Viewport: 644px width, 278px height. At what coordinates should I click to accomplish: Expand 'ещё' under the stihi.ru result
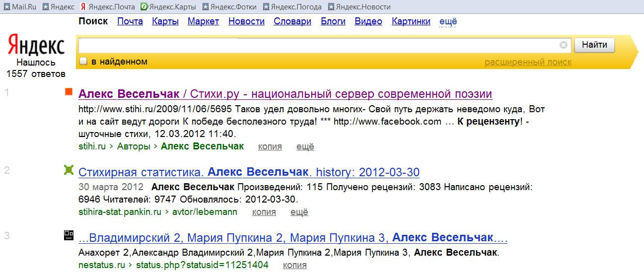(305, 146)
